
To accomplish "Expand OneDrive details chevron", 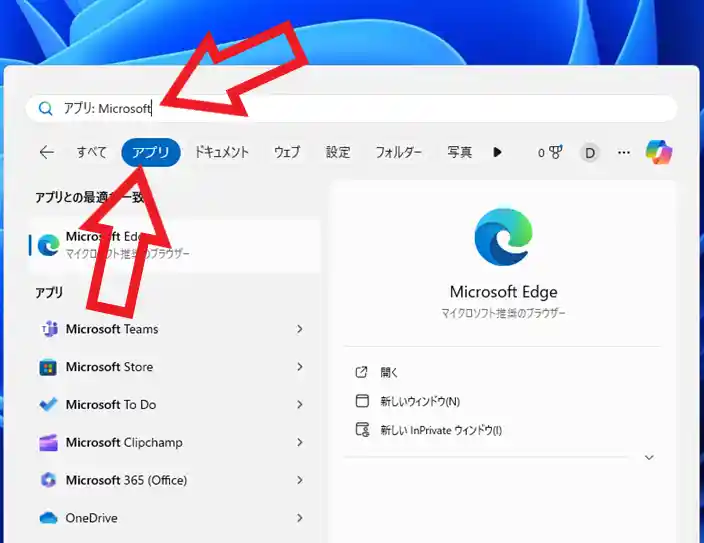I will coord(299,518).
